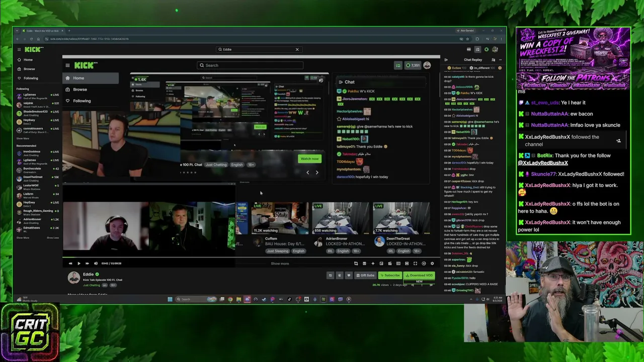Expand Show More under the Following list
Viewport: 644px width, 362px height.
point(23,138)
